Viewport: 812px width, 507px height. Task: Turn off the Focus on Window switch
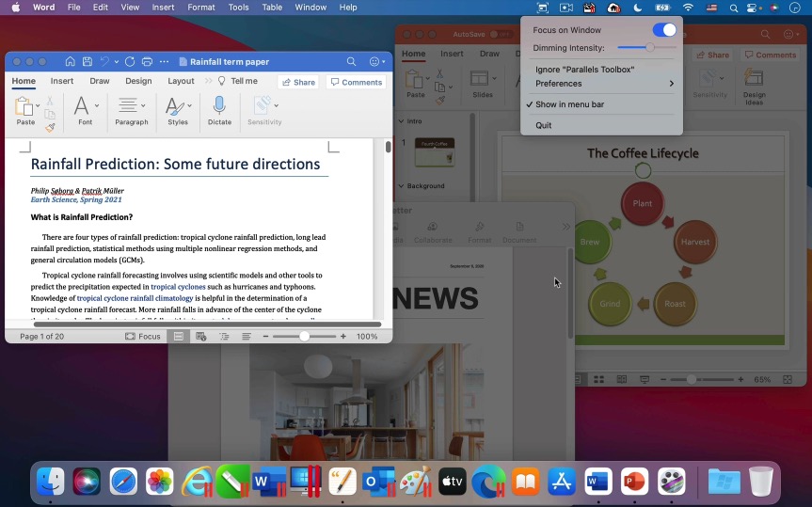[x=664, y=30]
